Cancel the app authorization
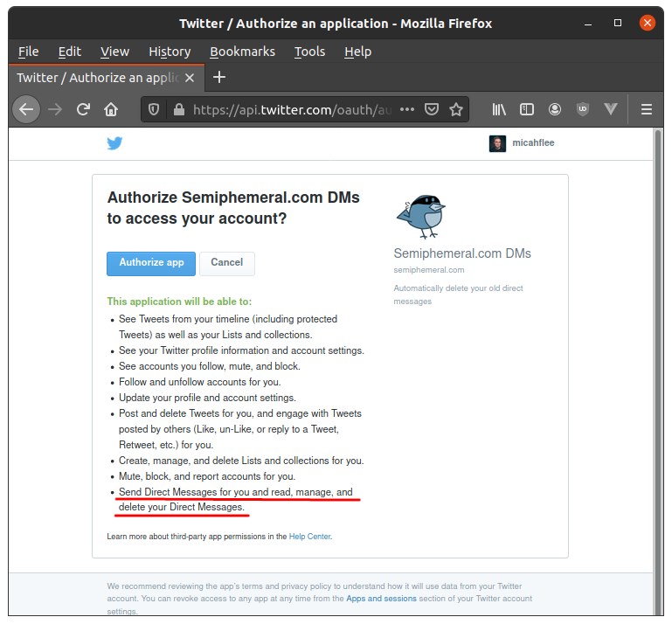 (226, 263)
